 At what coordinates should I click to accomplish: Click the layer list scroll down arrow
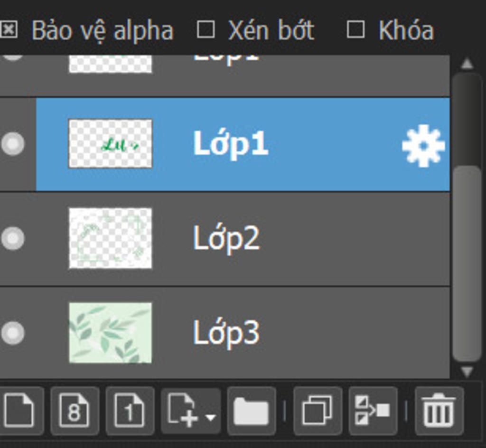[467, 371]
